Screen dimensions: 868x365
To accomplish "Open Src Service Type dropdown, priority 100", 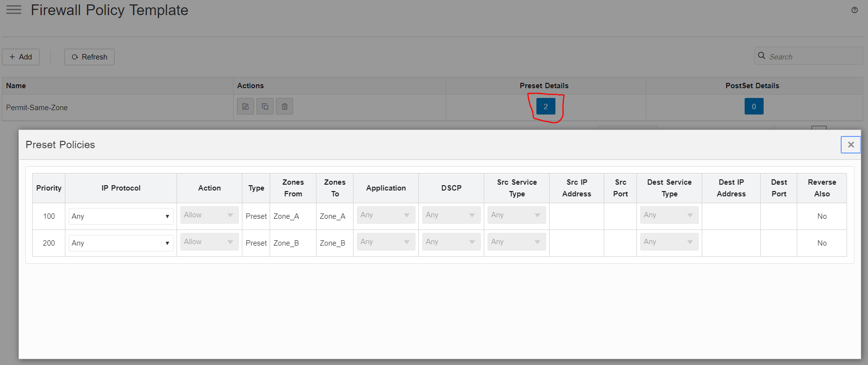I will click(x=516, y=215).
